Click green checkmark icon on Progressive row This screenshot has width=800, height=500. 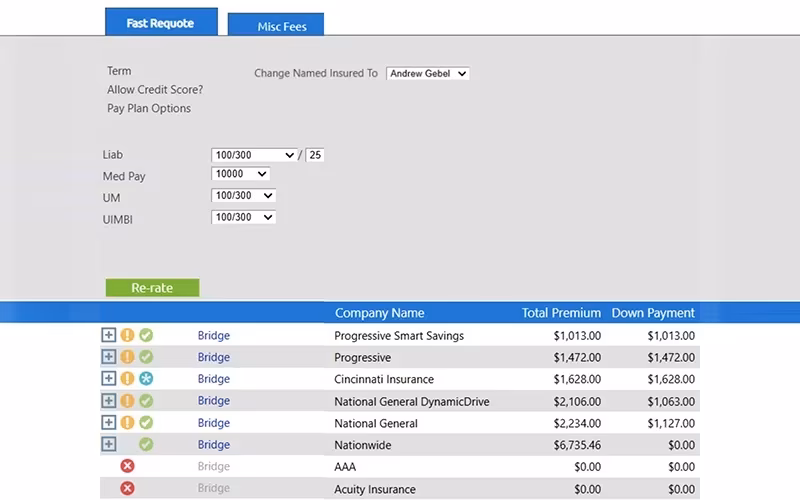[x=146, y=357]
